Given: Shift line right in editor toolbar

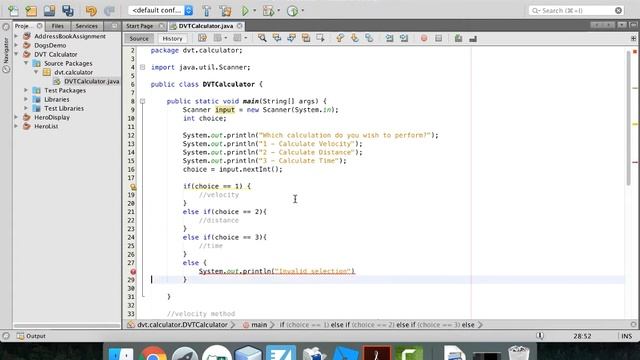Looking at the screenshot, I should (x=404, y=38).
